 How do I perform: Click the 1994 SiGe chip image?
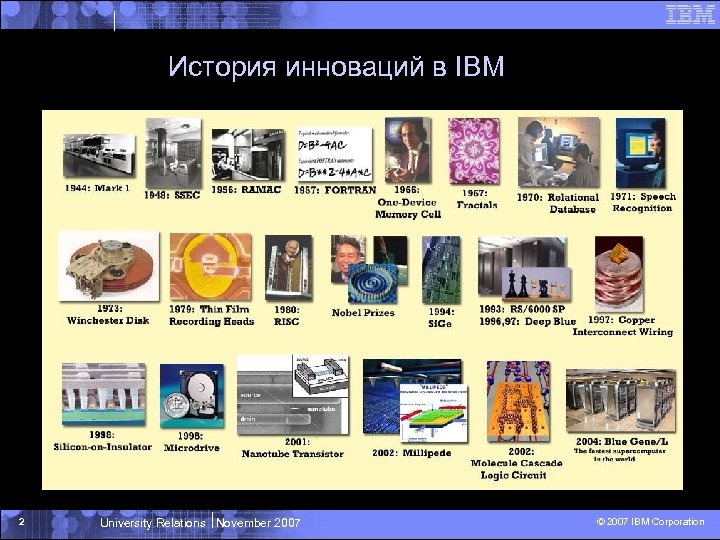(441, 270)
